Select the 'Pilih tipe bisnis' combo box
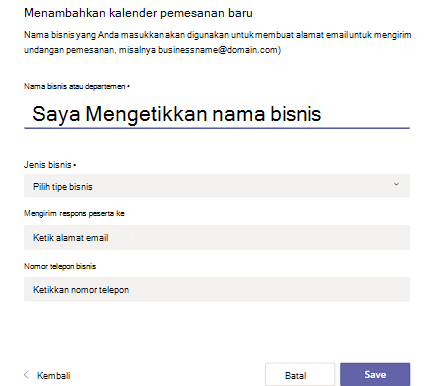This screenshot has height=386, width=435. (217, 186)
